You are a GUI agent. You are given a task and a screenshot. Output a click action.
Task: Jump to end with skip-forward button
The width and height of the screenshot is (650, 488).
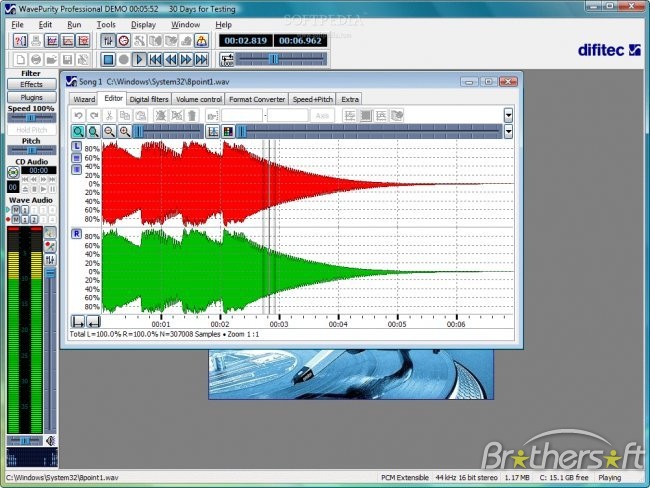tap(201, 60)
